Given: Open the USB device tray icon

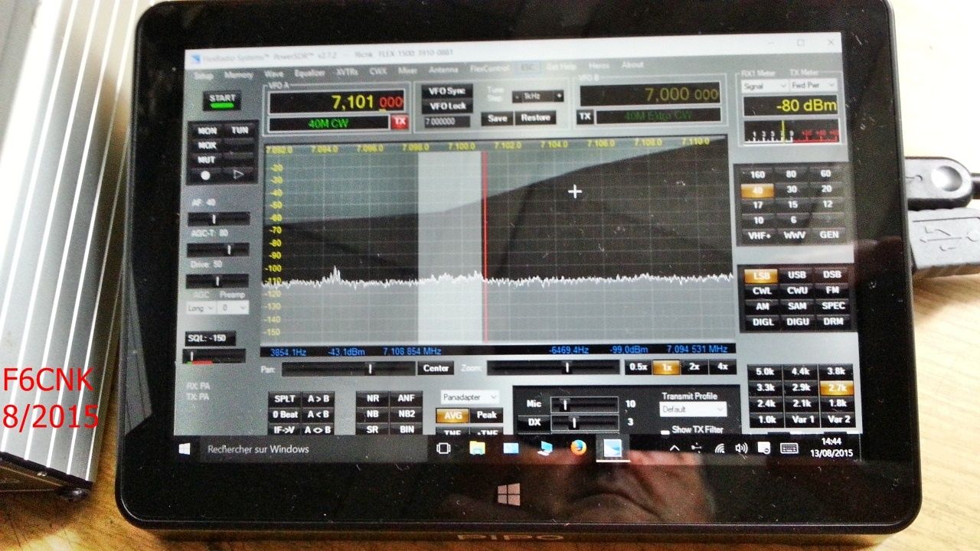Looking at the screenshot, I should click(697, 448).
